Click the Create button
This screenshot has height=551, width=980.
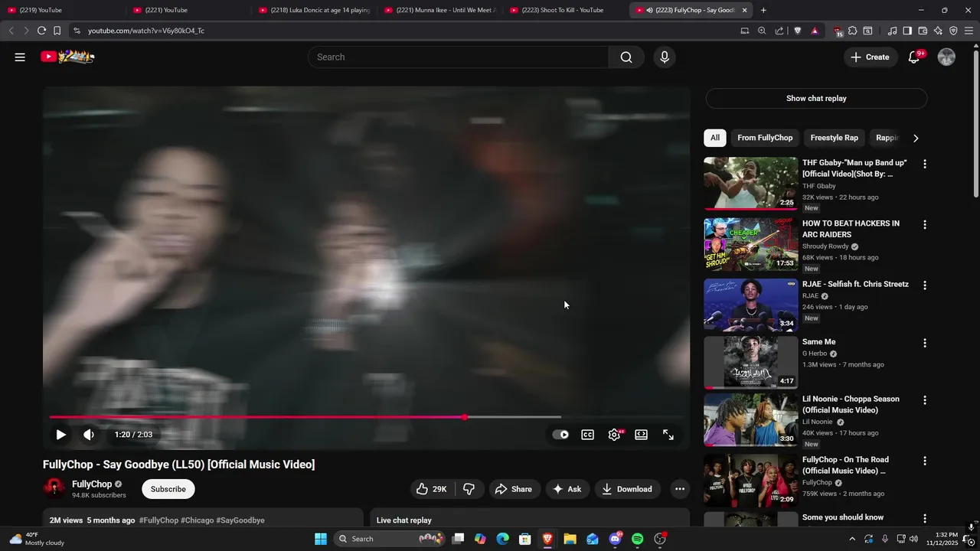click(871, 57)
